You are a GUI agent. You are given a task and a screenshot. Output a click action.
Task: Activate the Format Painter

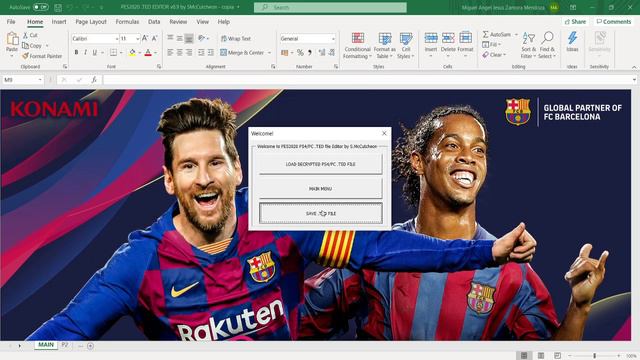(x=42, y=56)
